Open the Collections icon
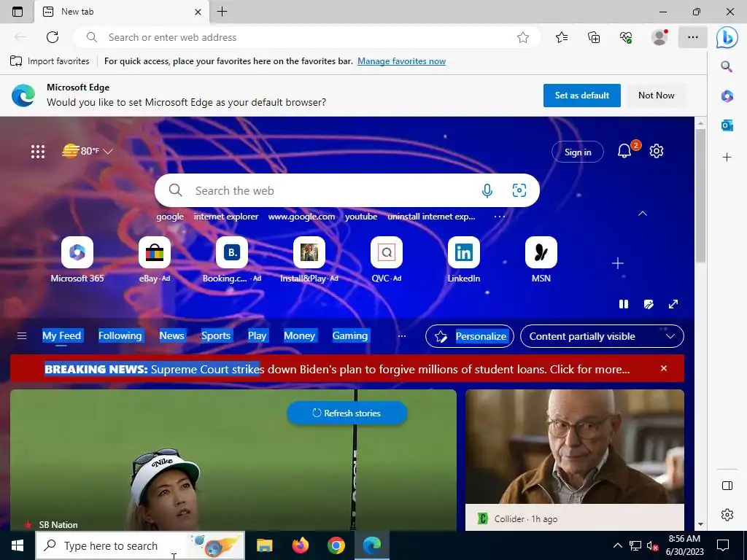Image resolution: width=747 pixels, height=560 pixels. (594, 37)
